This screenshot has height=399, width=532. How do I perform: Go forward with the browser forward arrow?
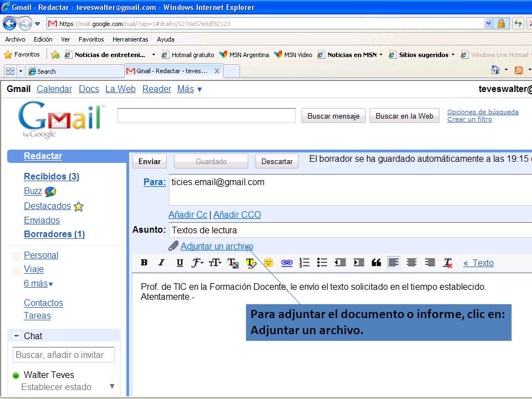25,23
